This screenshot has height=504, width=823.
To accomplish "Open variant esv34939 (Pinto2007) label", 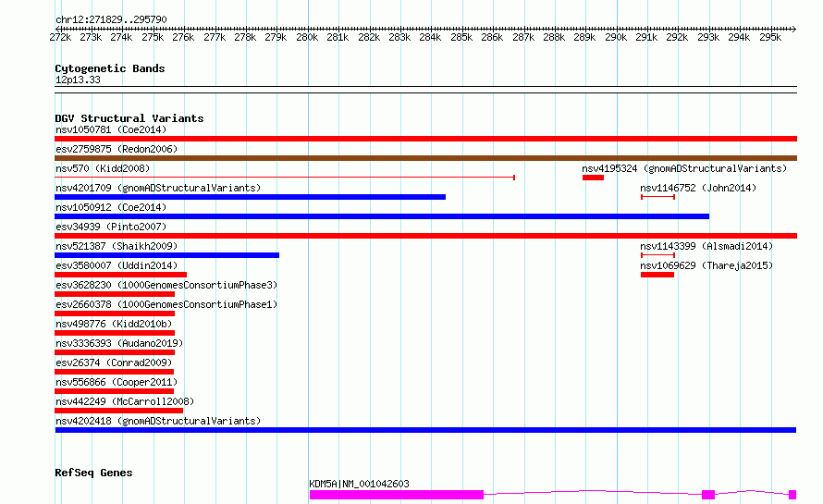I will click(x=111, y=227).
